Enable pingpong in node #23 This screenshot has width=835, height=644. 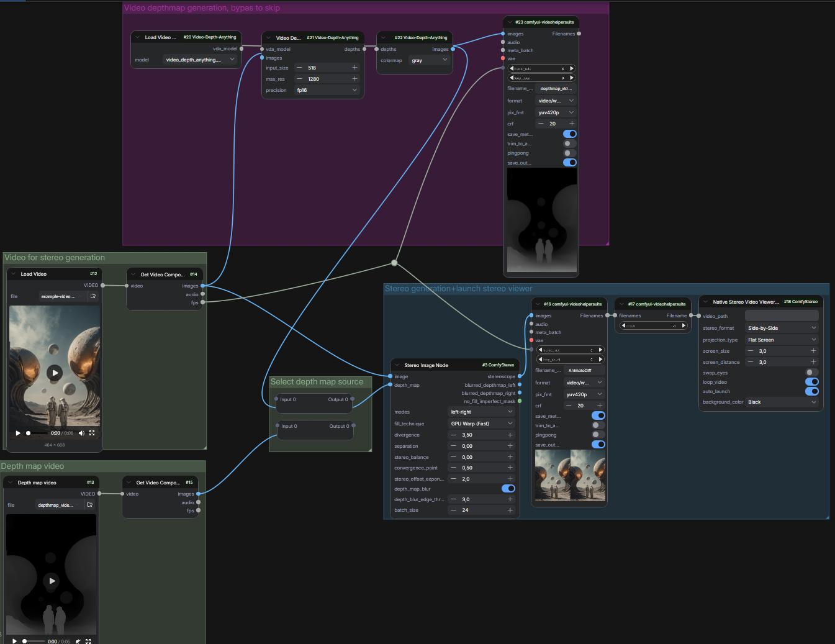point(570,153)
